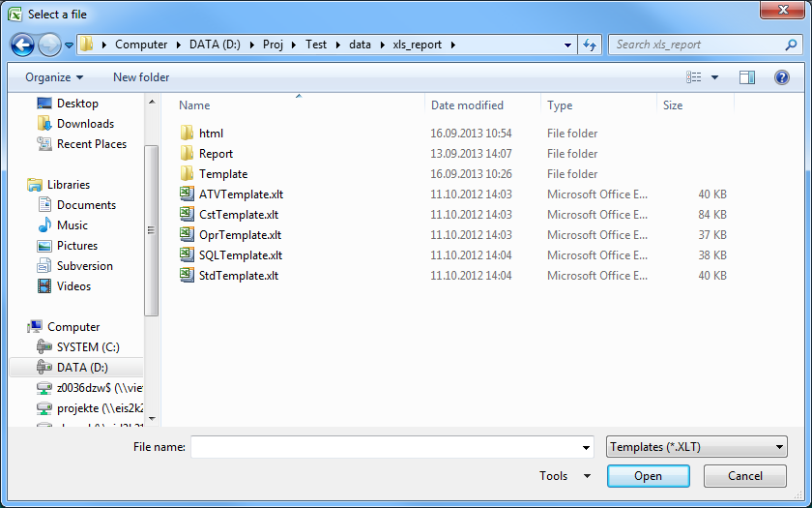
Task: Sort by Name column header
Action: [194, 105]
